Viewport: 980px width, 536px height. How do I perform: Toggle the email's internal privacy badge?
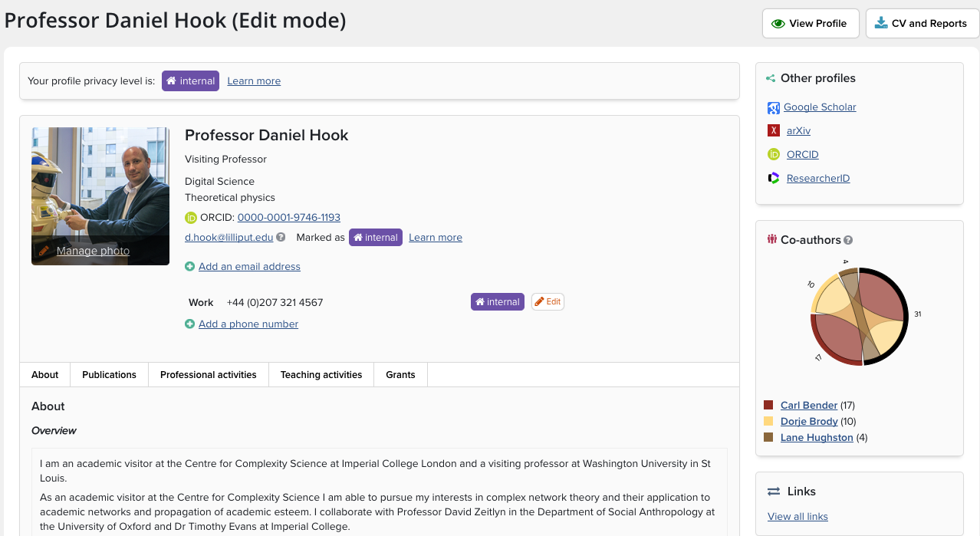376,238
